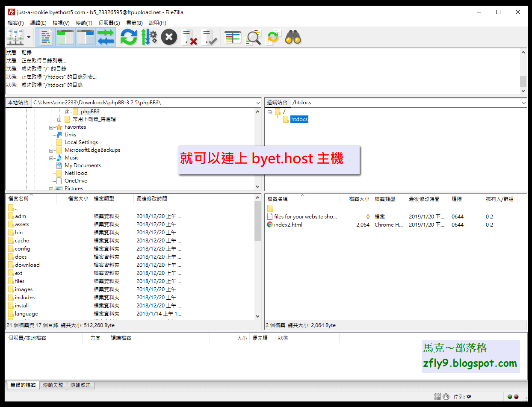Toggle processing of the transfer queue

[148, 37]
